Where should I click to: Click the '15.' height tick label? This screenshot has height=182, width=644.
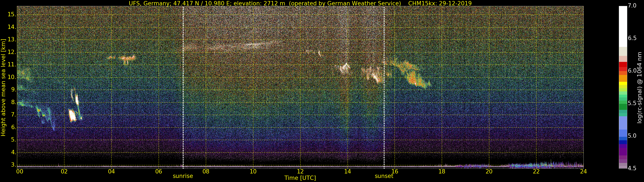[x=12, y=15]
